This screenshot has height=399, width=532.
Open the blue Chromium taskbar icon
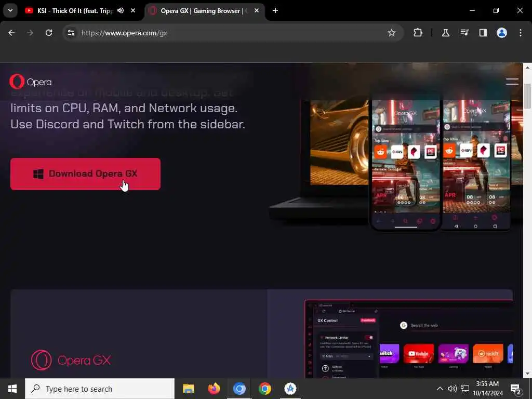(239, 389)
